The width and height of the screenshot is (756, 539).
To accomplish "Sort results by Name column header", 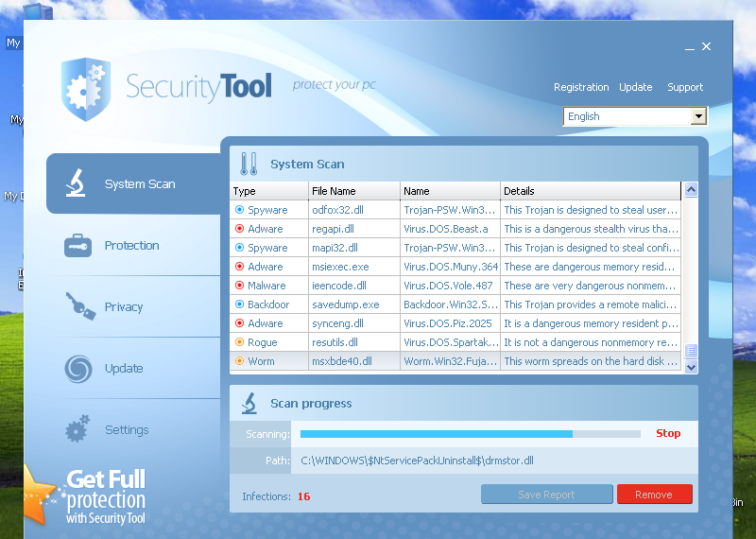I will click(x=451, y=191).
